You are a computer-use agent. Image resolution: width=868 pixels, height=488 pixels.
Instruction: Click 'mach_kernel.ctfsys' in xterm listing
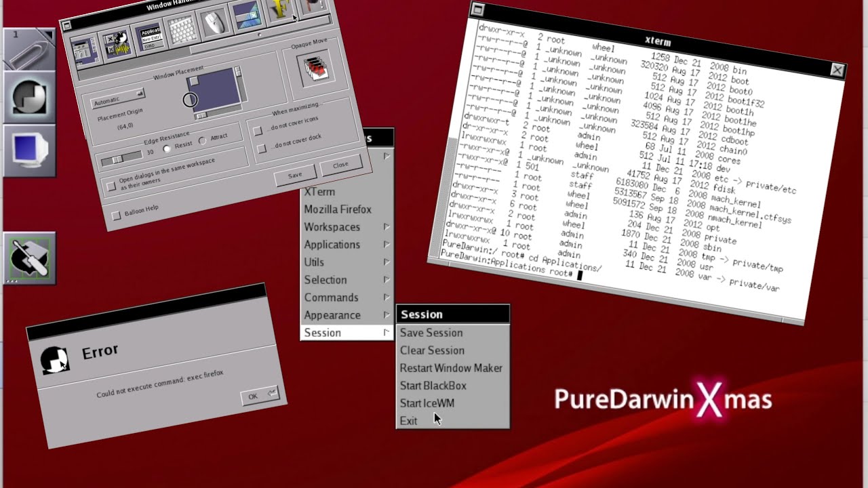point(749,214)
